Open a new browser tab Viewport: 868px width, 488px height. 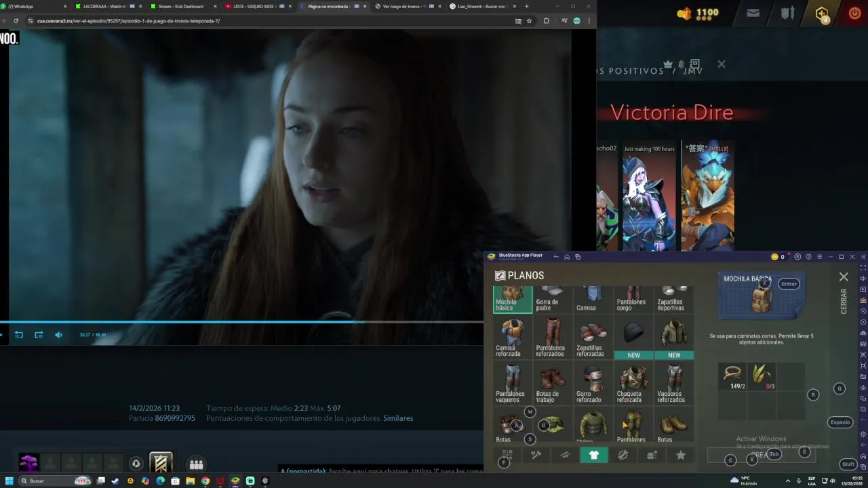click(x=526, y=6)
